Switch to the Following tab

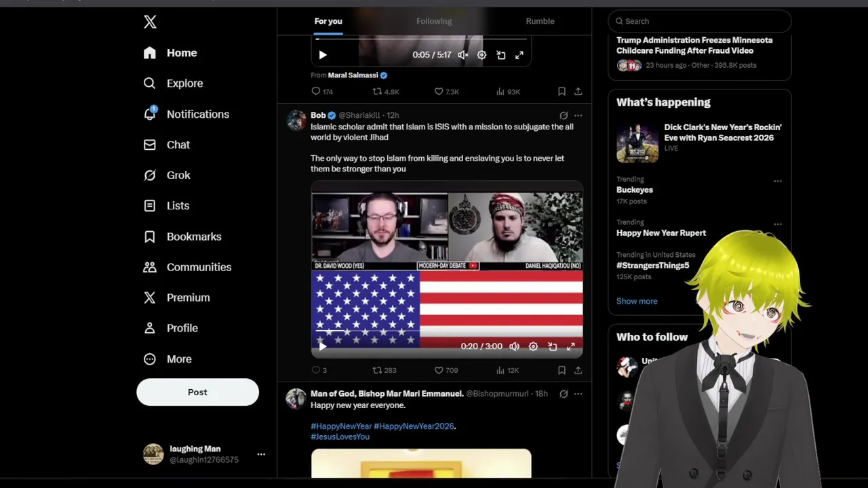(434, 21)
